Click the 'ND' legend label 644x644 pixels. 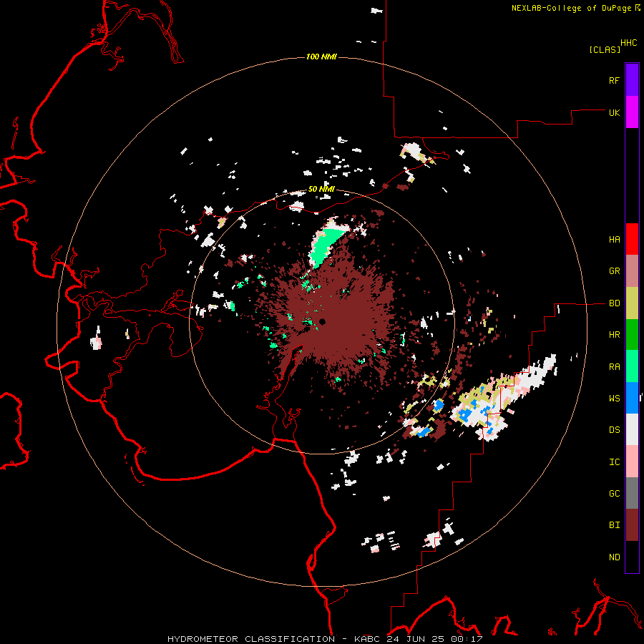tap(614, 557)
